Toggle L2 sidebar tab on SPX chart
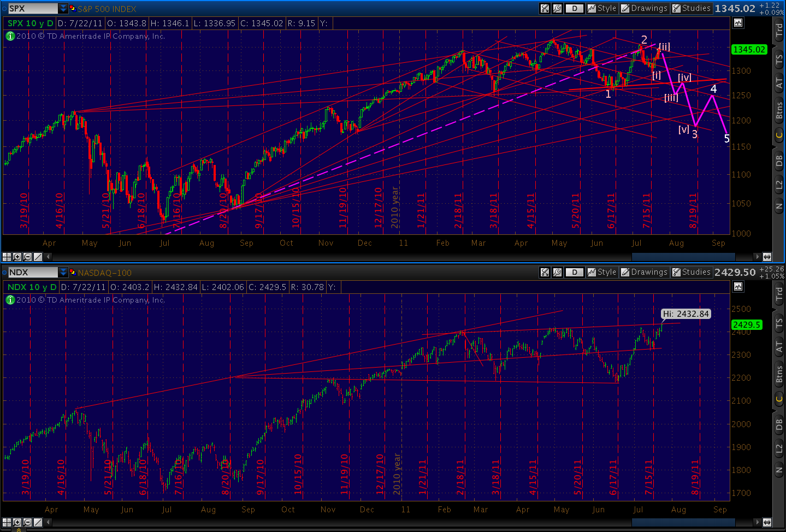Viewport: 786px width, 532px height. point(779,185)
